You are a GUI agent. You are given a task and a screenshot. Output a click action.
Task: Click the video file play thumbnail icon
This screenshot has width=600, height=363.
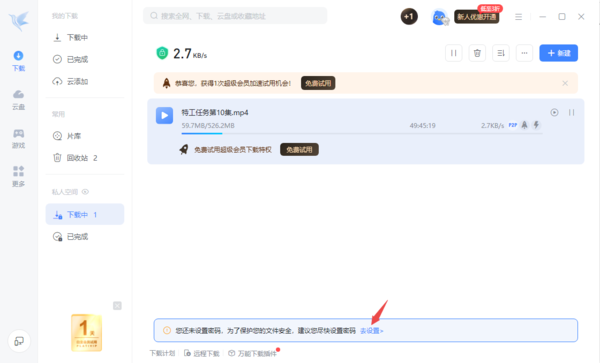[165, 116]
